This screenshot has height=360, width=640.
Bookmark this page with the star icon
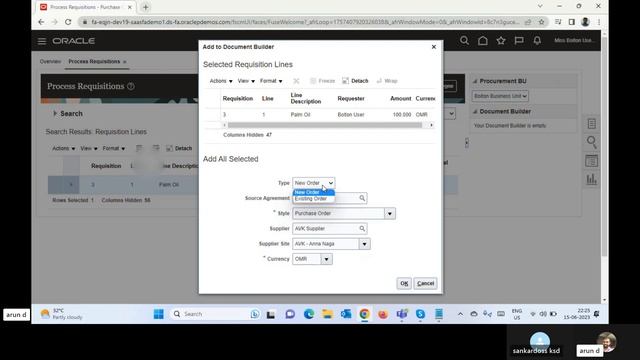[x=541, y=22]
